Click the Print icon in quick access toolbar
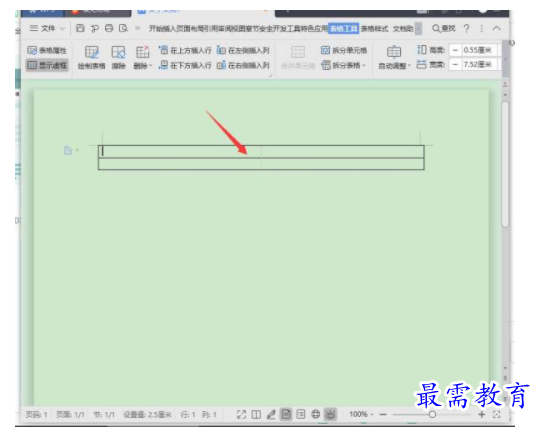538x427 pixels. (x=109, y=28)
